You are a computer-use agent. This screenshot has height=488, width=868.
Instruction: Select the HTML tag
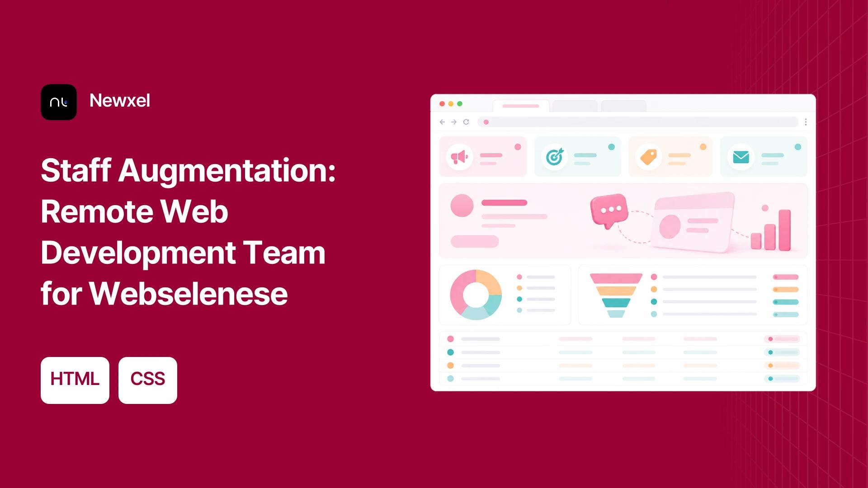(x=75, y=380)
